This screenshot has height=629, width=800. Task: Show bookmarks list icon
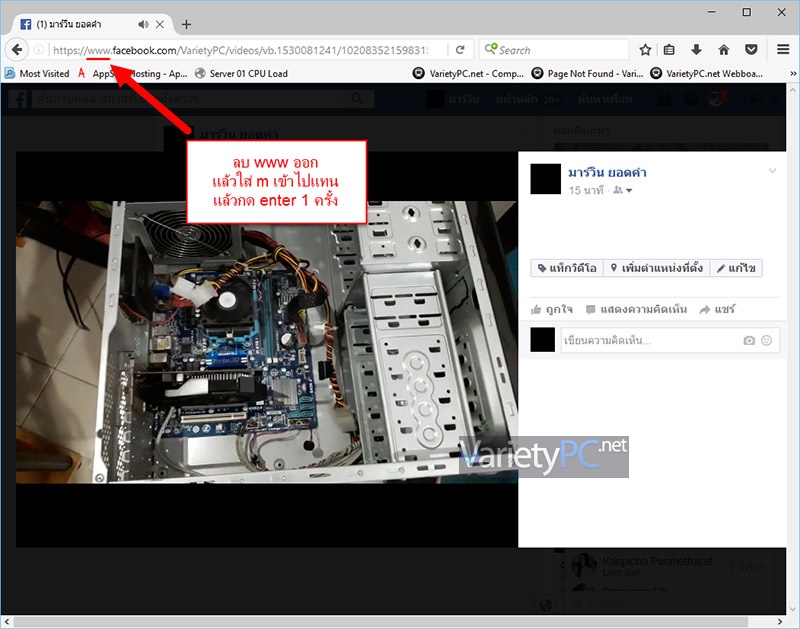point(669,49)
